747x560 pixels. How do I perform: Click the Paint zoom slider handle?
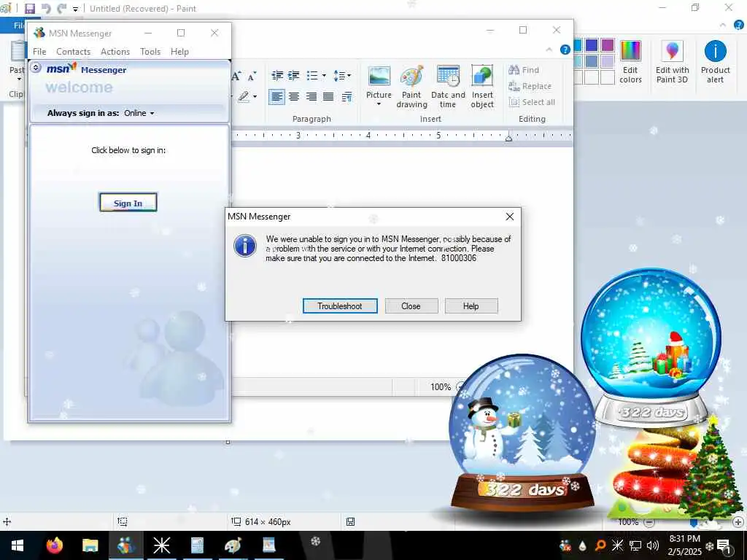click(x=693, y=523)
